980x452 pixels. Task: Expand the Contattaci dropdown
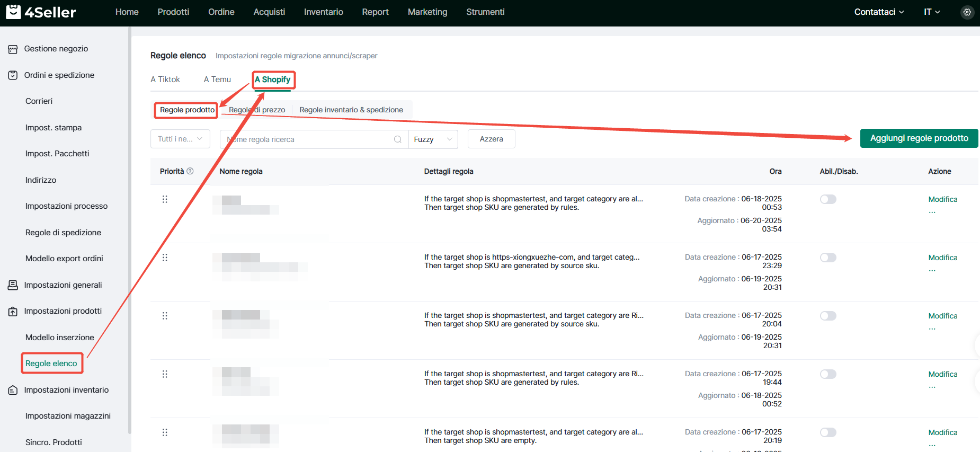point(879,12)
